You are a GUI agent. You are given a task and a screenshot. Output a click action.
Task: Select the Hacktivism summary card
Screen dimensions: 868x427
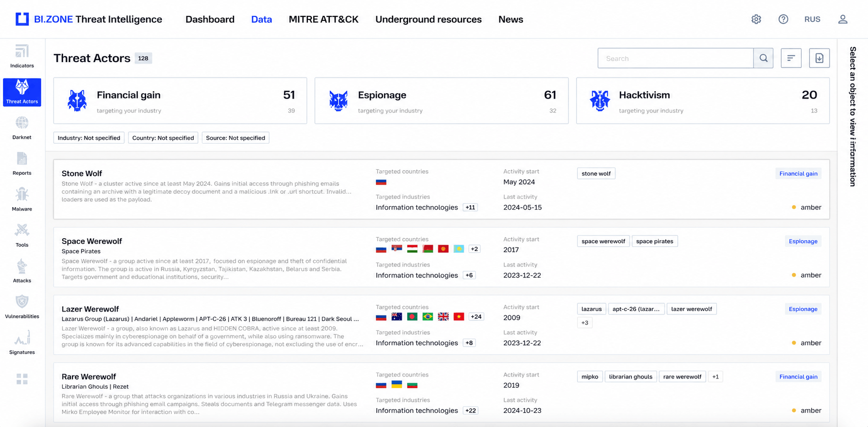(703, 100)
